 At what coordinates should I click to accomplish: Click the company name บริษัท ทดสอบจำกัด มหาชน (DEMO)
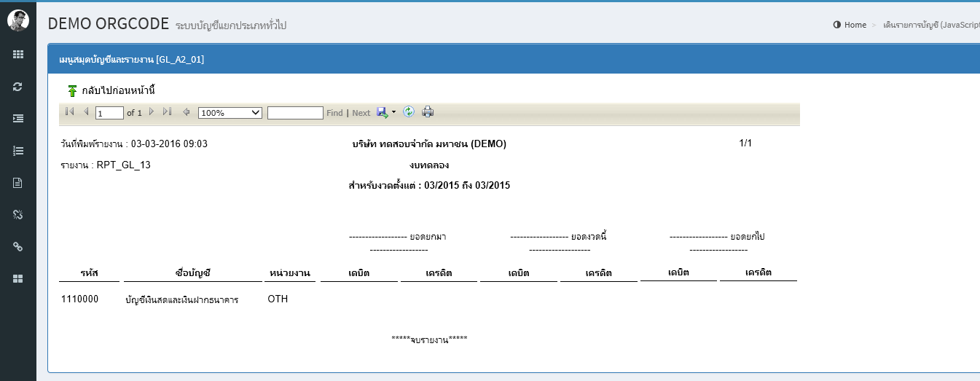429,144
